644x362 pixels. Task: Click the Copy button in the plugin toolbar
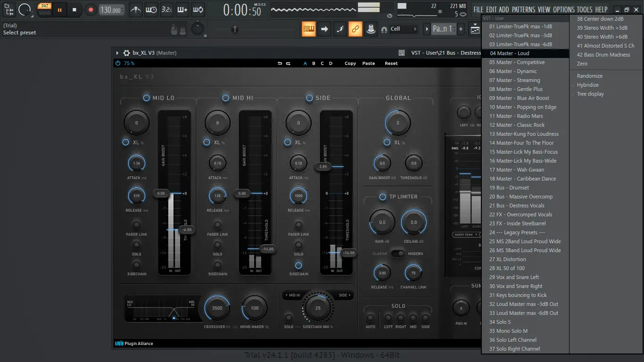point(350,63)
